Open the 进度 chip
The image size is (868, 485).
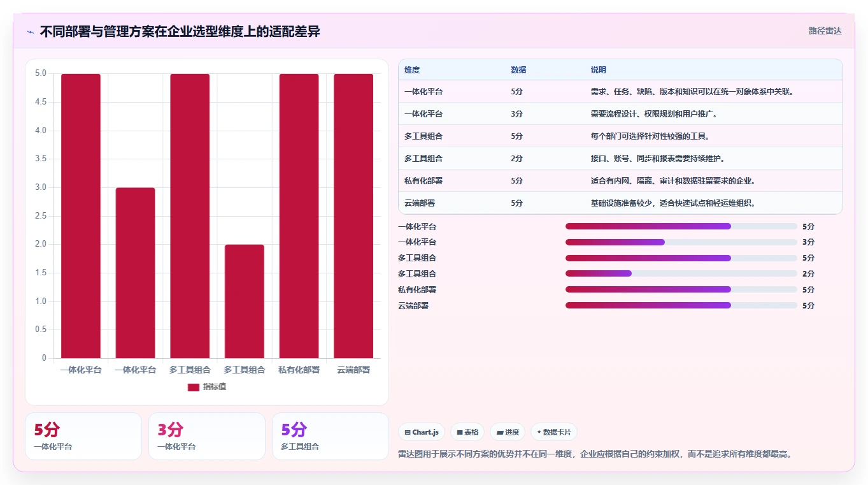point(508,432)
